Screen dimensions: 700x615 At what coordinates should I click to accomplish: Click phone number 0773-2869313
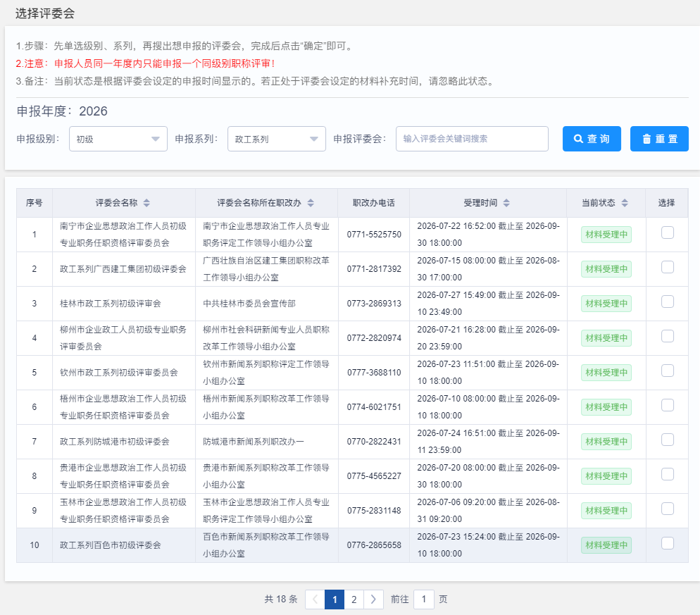(x=374, y=304)
